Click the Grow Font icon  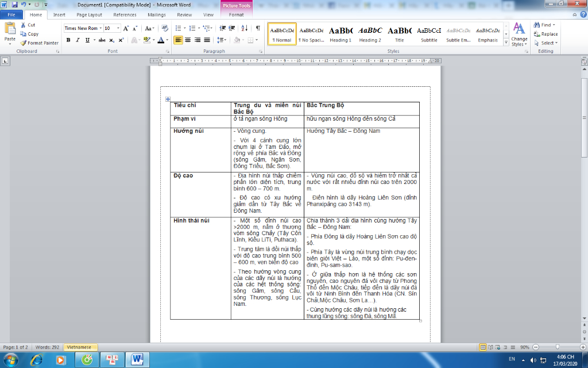tap(126, 28)
